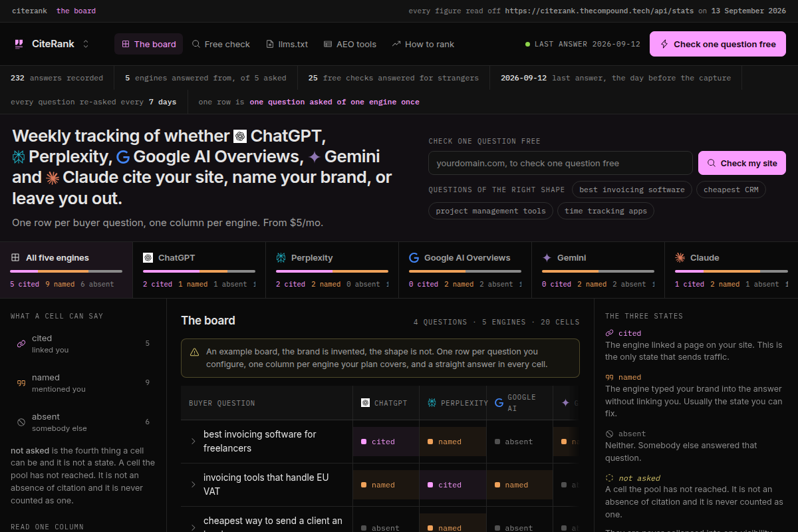Click named icon in The Three States panel
This screenshot has width=798, height=532.
click(x=610, y=377)
